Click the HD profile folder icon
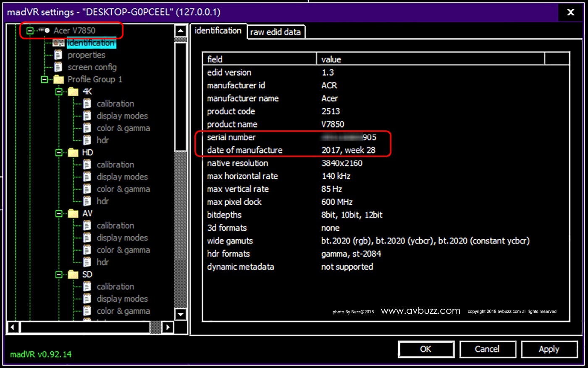Screen dimensions: 588x368 point(73,153)
